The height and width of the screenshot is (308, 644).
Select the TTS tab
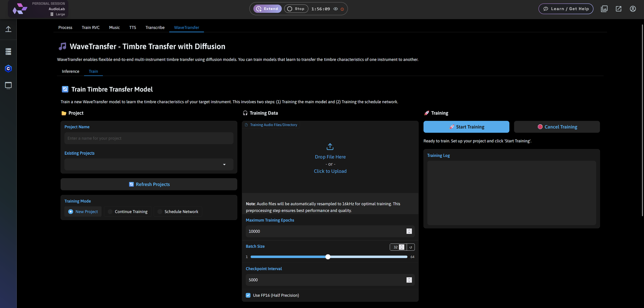point(133,27)
